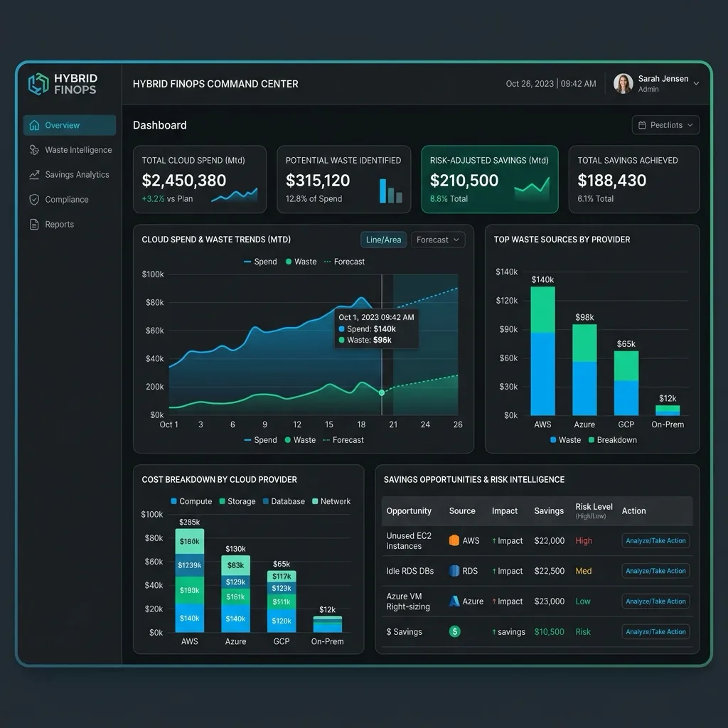Screen dimensions: 728x728
Task: Navigate to Compliance section
Action: (70, 200)
